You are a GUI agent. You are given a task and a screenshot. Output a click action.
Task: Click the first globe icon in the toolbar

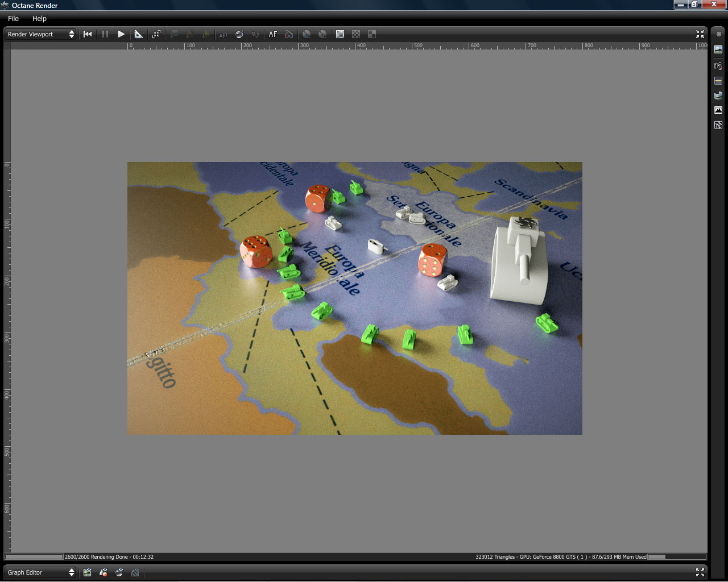307,34
